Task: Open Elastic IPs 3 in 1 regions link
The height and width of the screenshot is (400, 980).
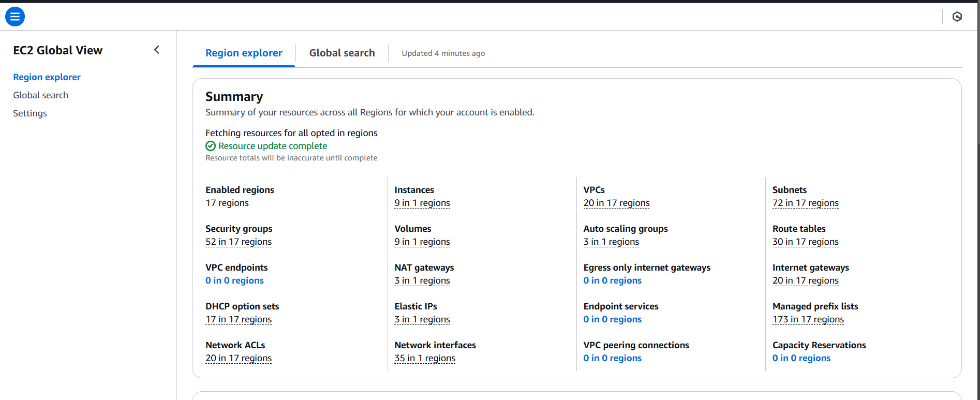Action: [422, 319]
